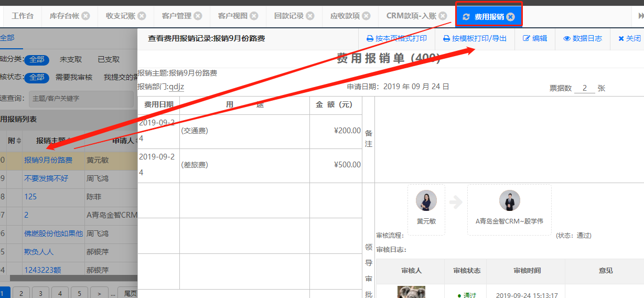Viewport: 644px width, 298px height.
Task: Click applicant 陈菲 in the list
Action: (94, 197)
